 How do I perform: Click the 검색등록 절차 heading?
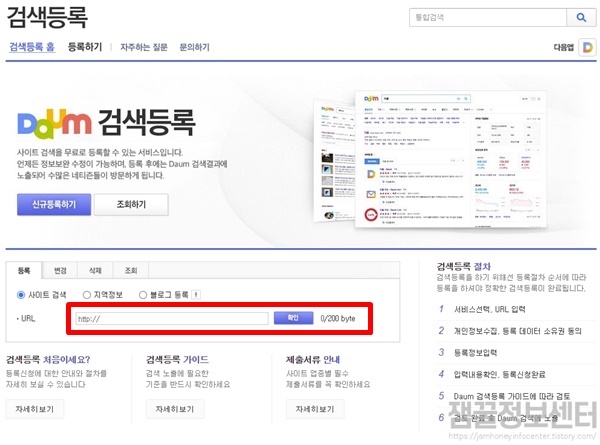[463, 266]
